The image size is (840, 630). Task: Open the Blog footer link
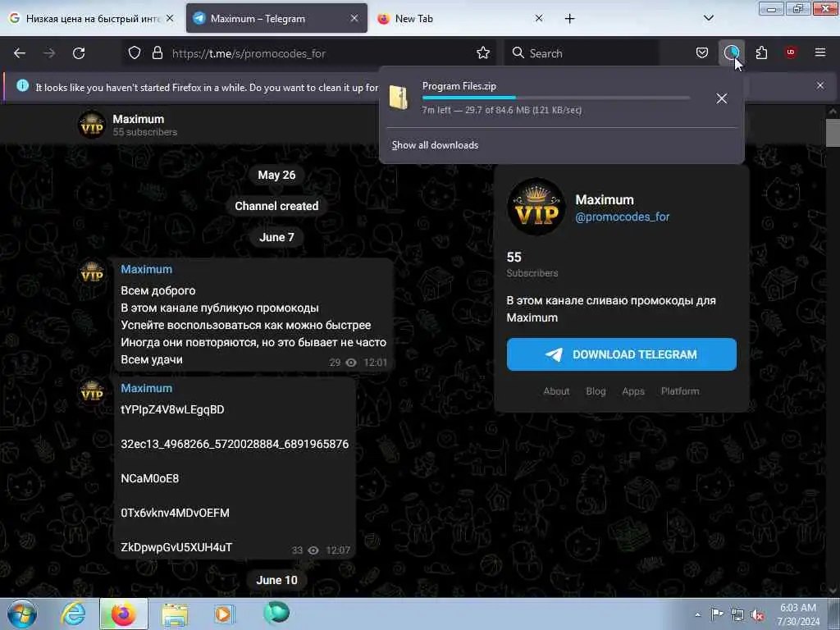click(x=596, y=391)
